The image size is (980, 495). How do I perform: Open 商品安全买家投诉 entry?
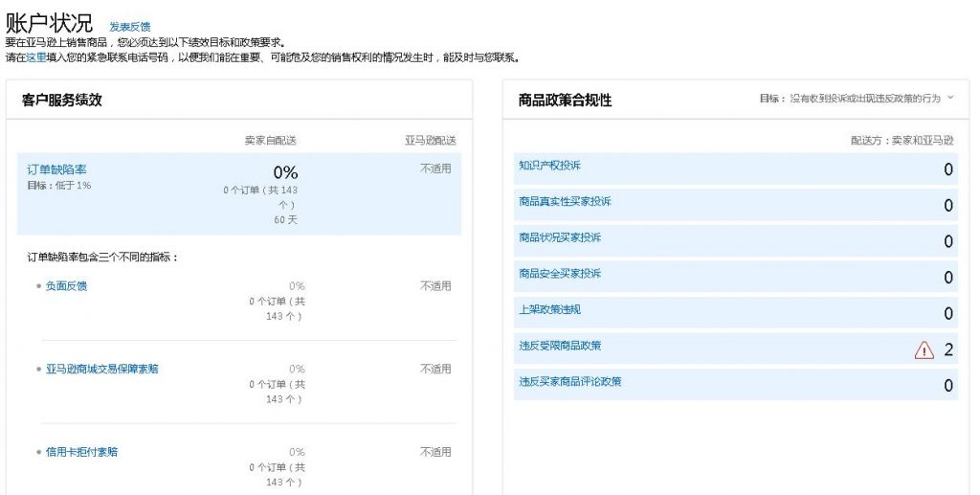pos(560,274)
